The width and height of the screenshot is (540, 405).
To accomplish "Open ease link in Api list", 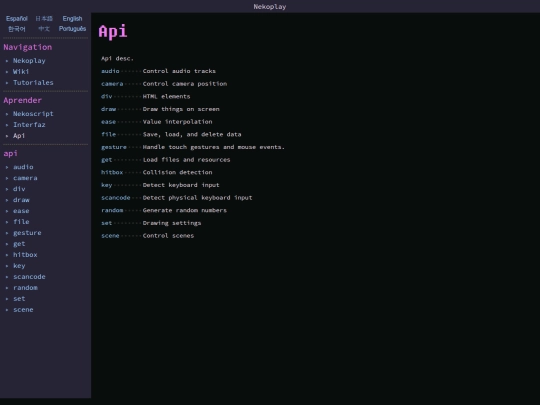I will click(x=108, y=122).
